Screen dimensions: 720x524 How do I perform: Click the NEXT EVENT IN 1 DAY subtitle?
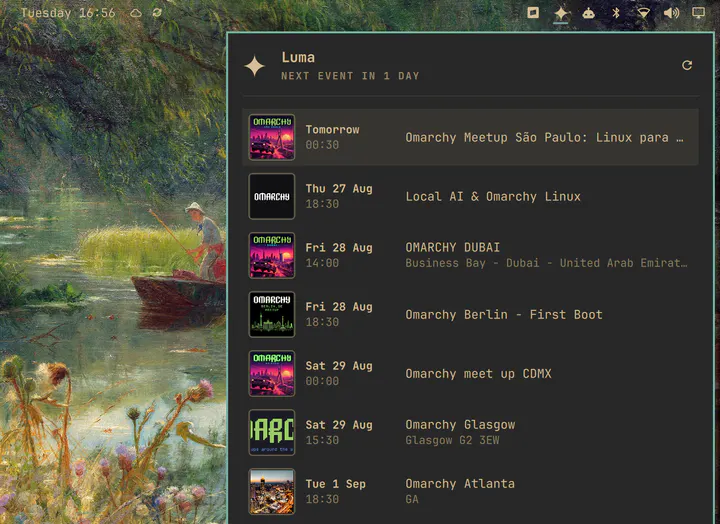point(350,76)
